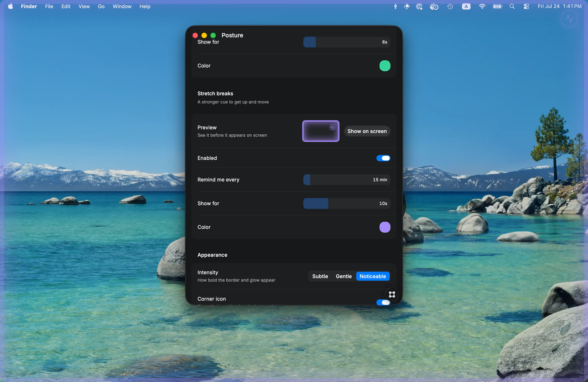
Task: Click the 'Intensity' label
Action: 208,272
